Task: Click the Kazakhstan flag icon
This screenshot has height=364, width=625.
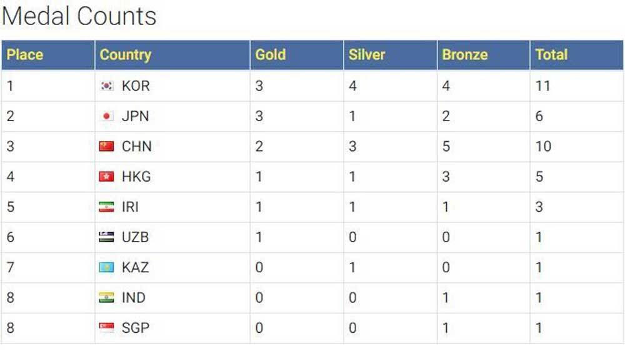Action: tap(107, 268)
